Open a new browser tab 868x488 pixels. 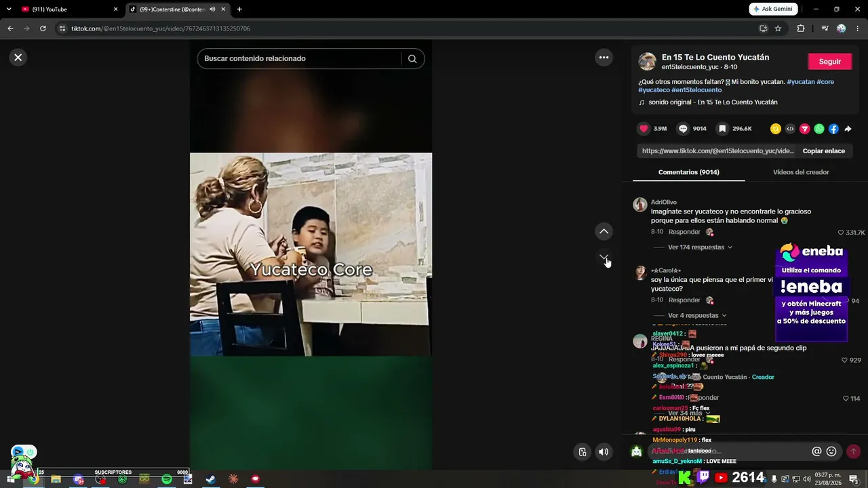(x=239, y=9)
